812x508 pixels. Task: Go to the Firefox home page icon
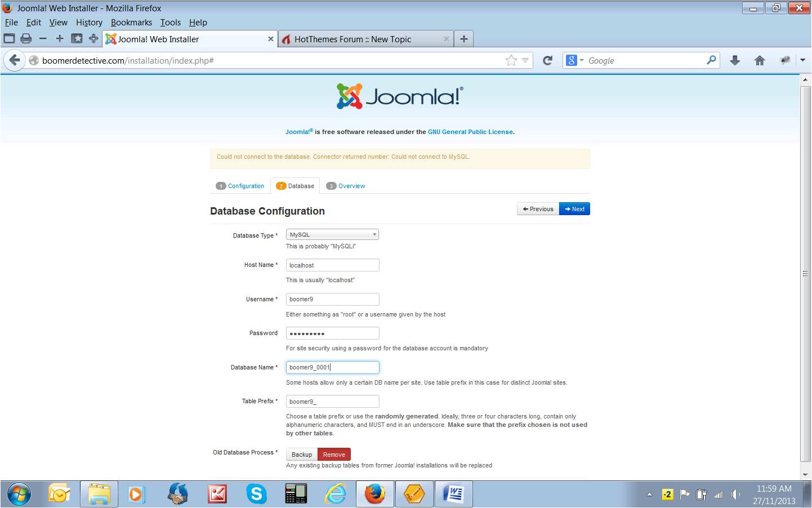point(760,60)
